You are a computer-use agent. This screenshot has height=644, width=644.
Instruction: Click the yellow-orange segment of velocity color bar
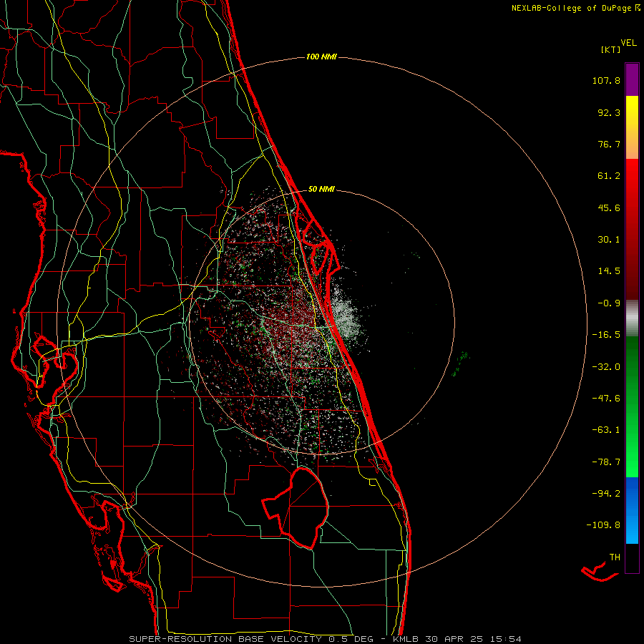[x=632, y=127]
